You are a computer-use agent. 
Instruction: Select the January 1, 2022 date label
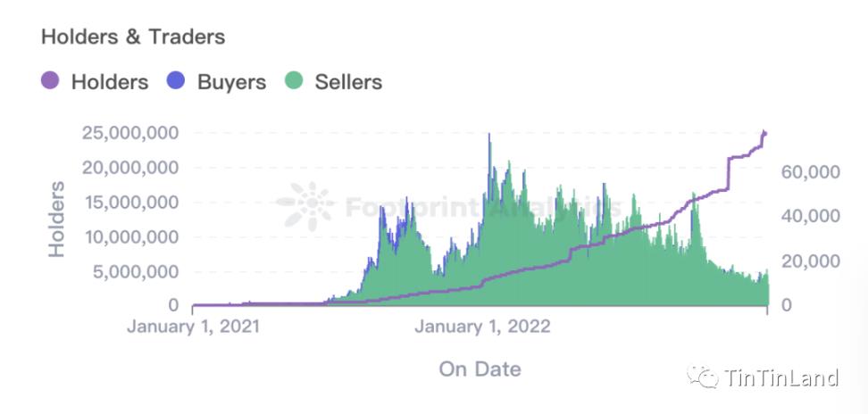click(483, 326)
